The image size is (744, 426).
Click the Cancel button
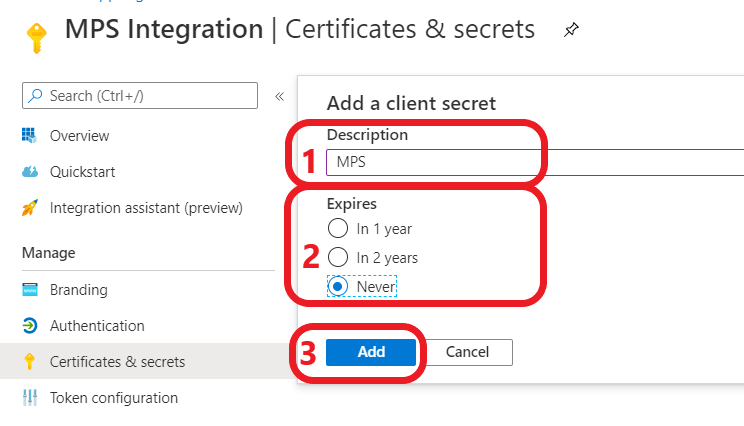[466, 352]
